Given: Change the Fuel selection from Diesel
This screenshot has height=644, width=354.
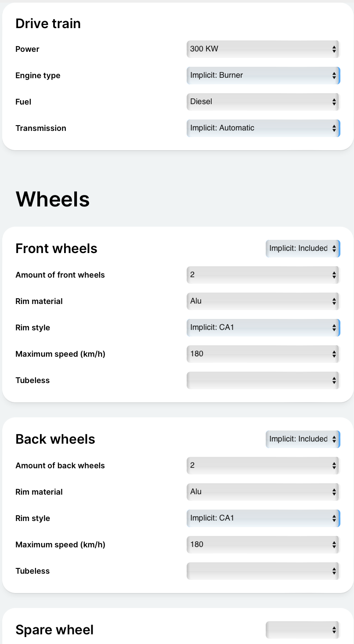Looking at the screenshot, I should 263,102.
